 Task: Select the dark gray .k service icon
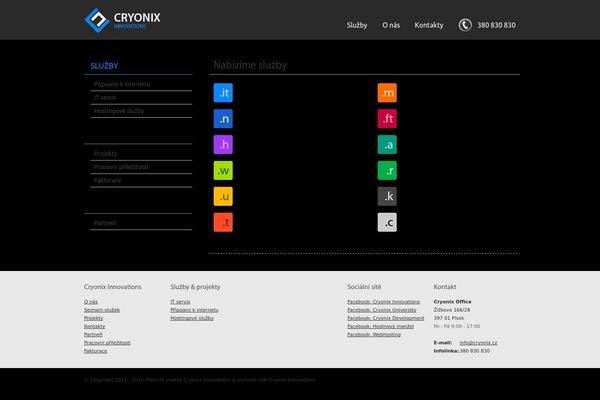387,196
